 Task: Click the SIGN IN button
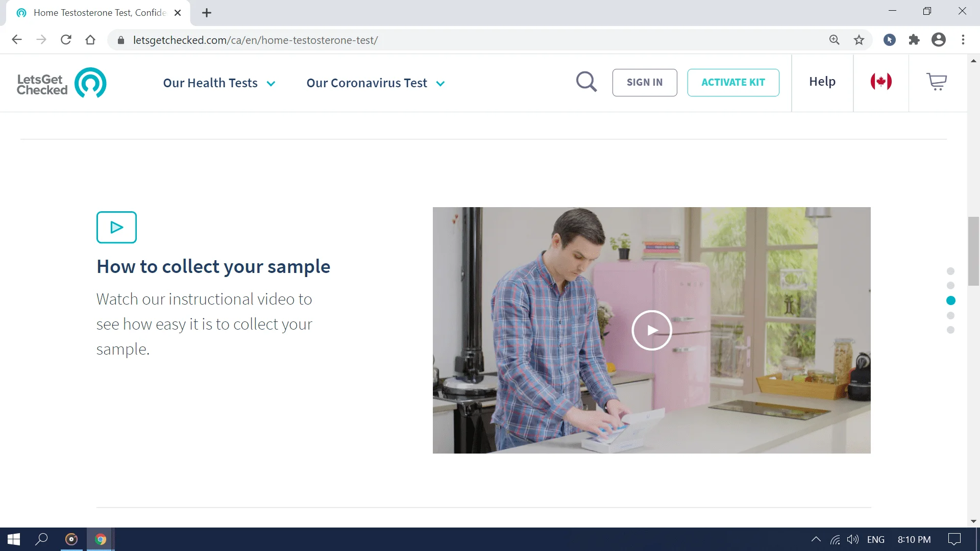point(645,82)
